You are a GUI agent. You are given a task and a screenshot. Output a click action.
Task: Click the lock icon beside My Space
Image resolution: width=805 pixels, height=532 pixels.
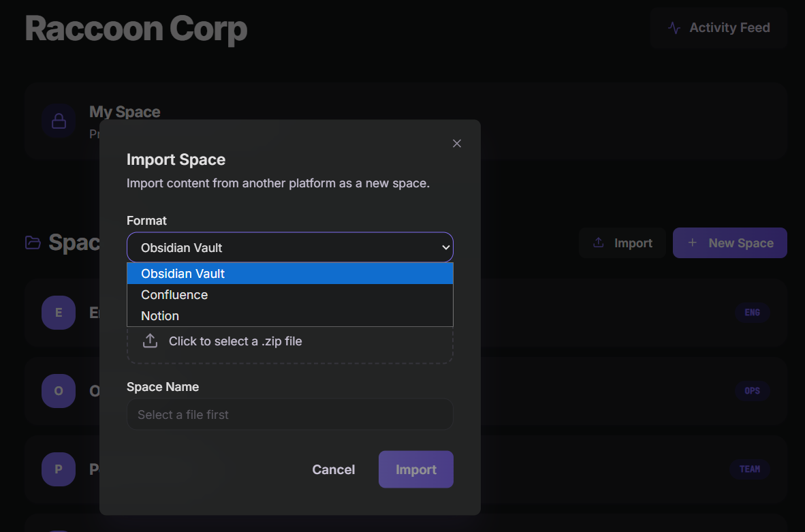point(59,121)
